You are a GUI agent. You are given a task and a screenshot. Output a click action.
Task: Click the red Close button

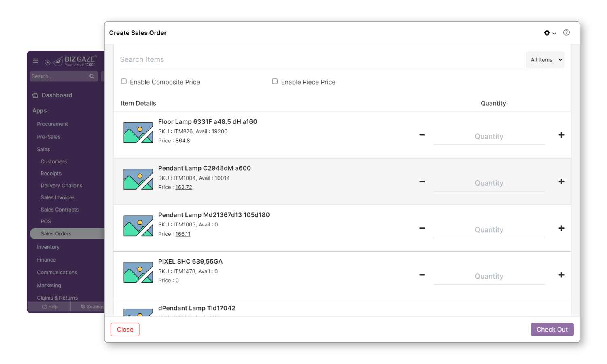125,330
